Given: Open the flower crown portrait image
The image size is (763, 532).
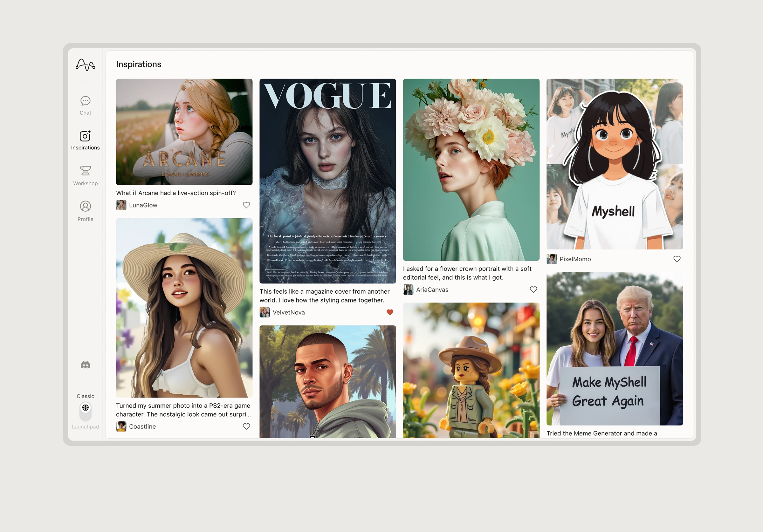Looking at the screenshot, I should [x=471, y=170].
